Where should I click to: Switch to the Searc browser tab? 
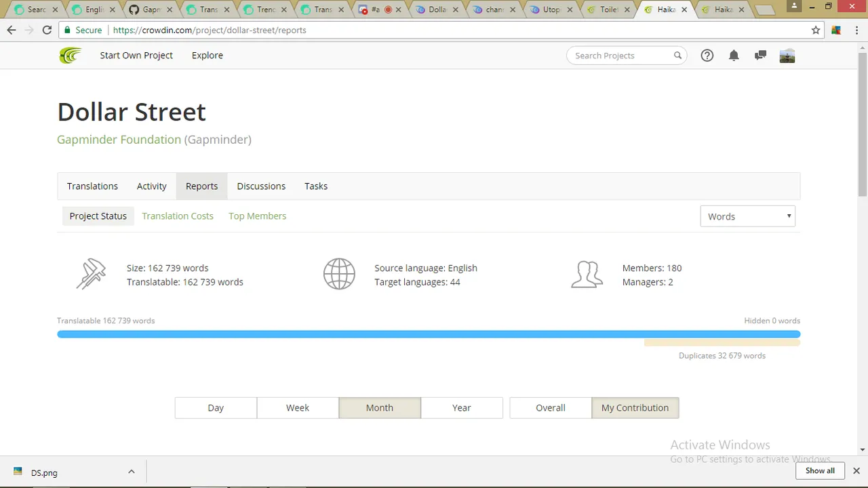pyautogui.click(x=34, y=10)
